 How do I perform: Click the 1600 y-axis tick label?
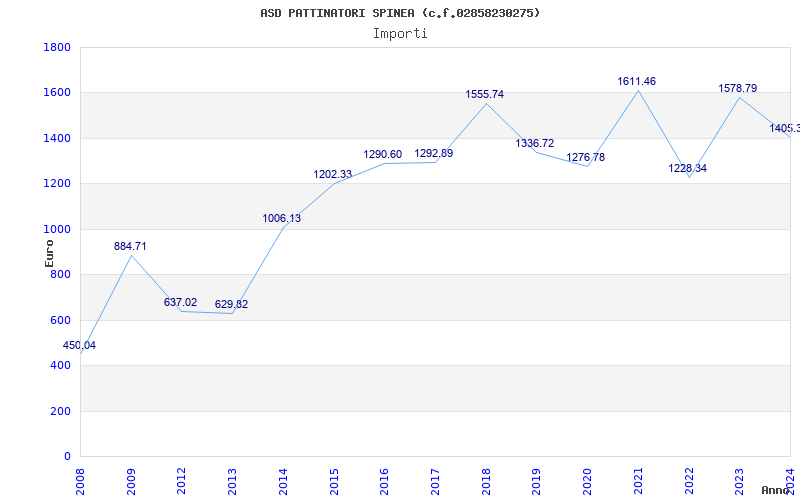click(x=57, y=93)
